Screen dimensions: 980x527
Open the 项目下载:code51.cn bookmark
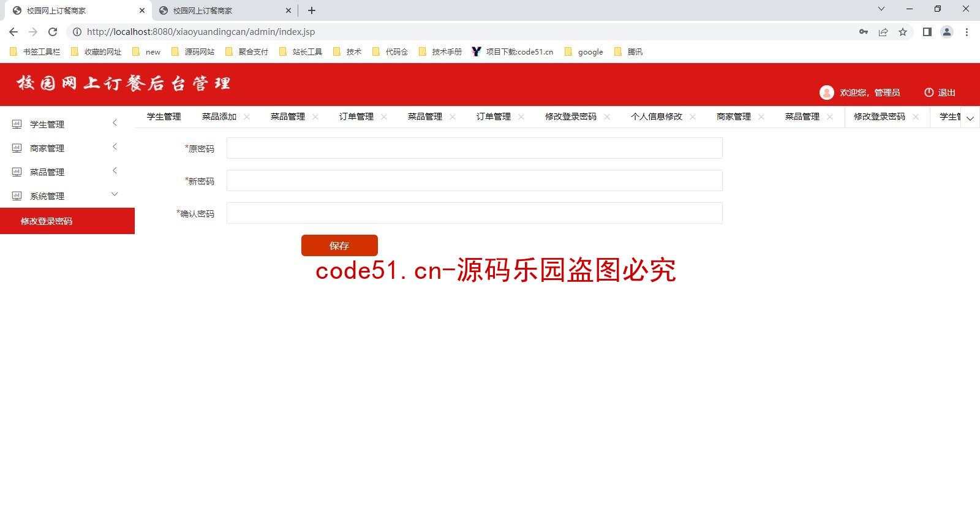513,52
